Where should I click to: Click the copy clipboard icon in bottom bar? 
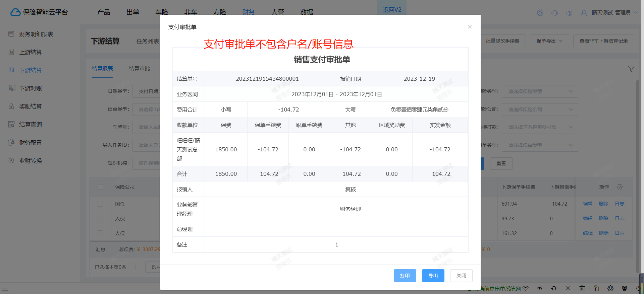(x=596, y=288)
